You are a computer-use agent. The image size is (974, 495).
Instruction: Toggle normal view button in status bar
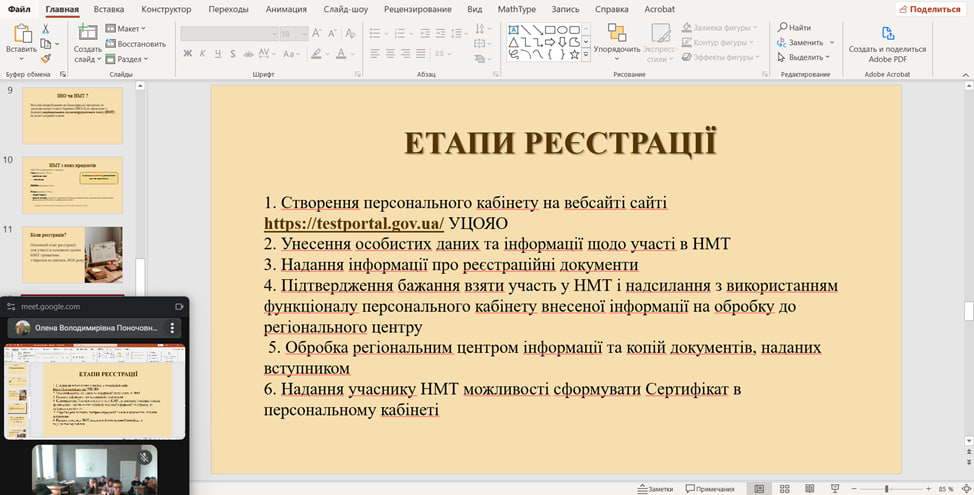(x=759, y=488)
